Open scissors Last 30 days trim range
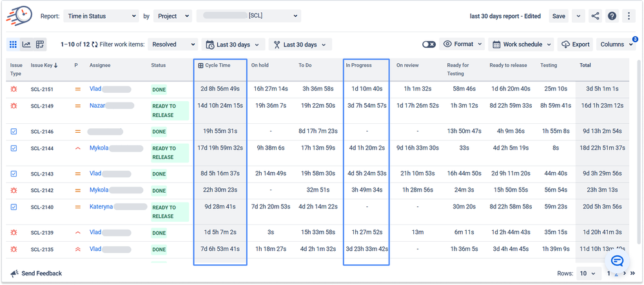 coord(300,44)
